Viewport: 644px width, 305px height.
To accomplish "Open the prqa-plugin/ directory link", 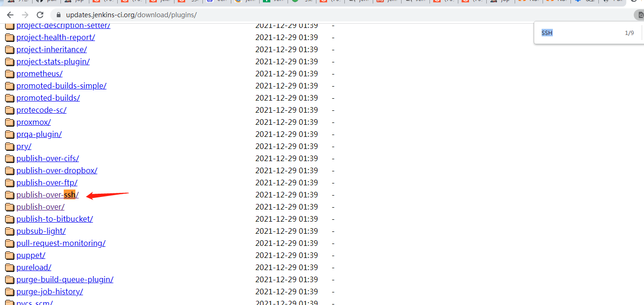I will (x=39, y=134).
